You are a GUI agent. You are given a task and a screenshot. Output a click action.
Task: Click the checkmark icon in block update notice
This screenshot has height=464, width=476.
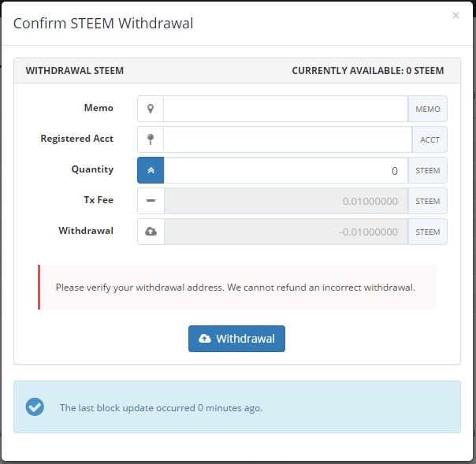(35, 407)
